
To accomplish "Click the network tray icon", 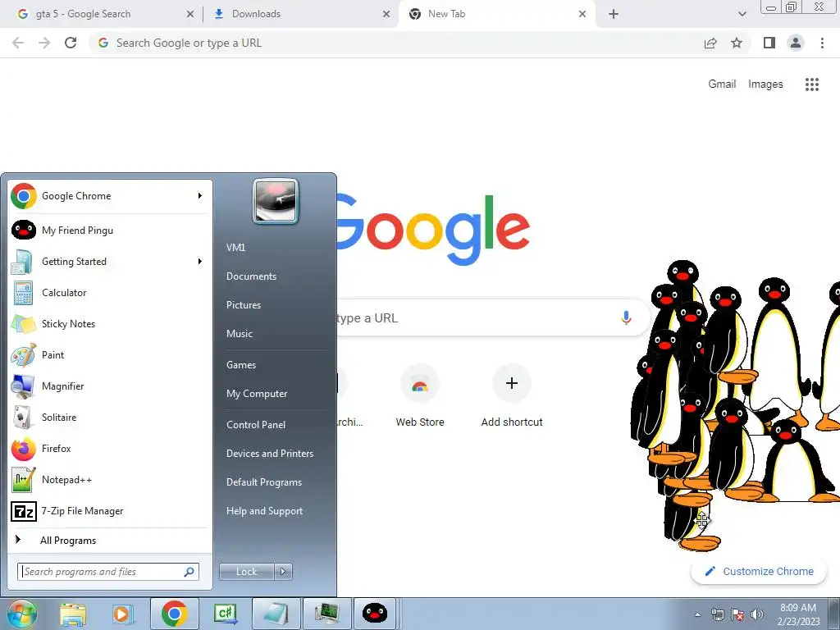I will pos(717,614).
